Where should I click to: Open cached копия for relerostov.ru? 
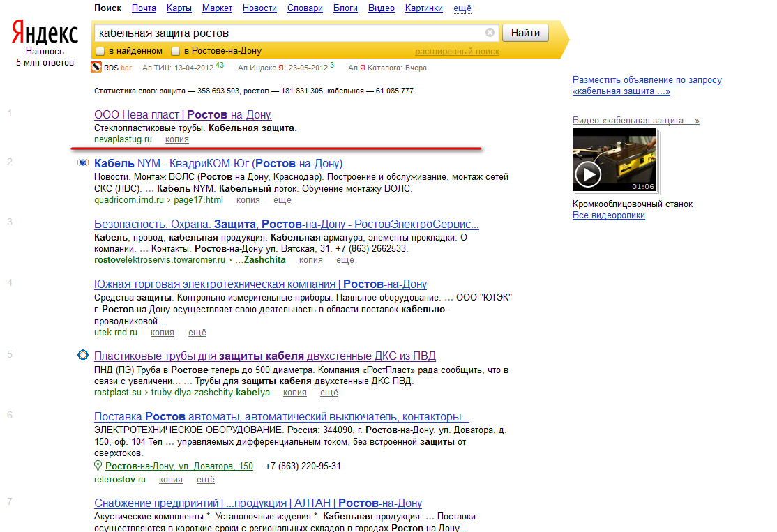point(170,480)
